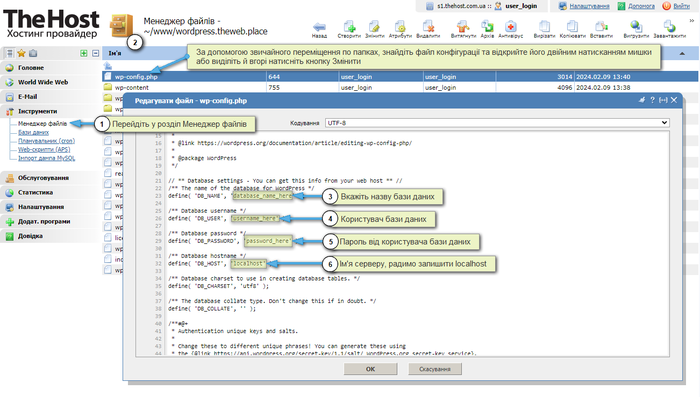Click the Вийти logout link
700x397 pixels.
681,6
